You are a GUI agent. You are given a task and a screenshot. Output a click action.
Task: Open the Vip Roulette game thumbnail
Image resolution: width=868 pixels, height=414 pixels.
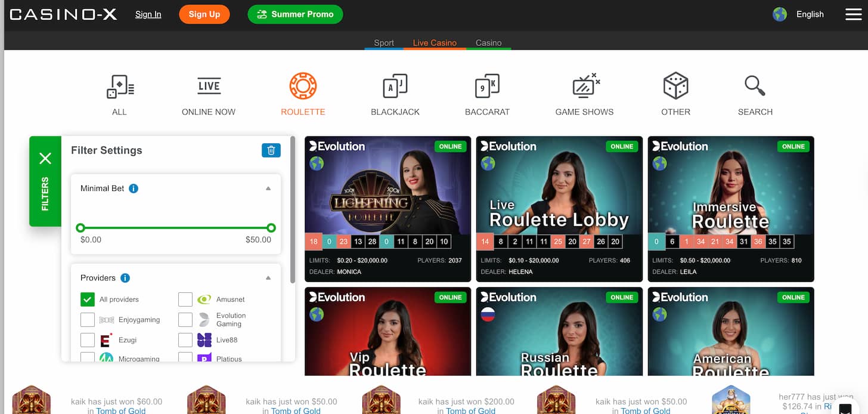[388, 332]
